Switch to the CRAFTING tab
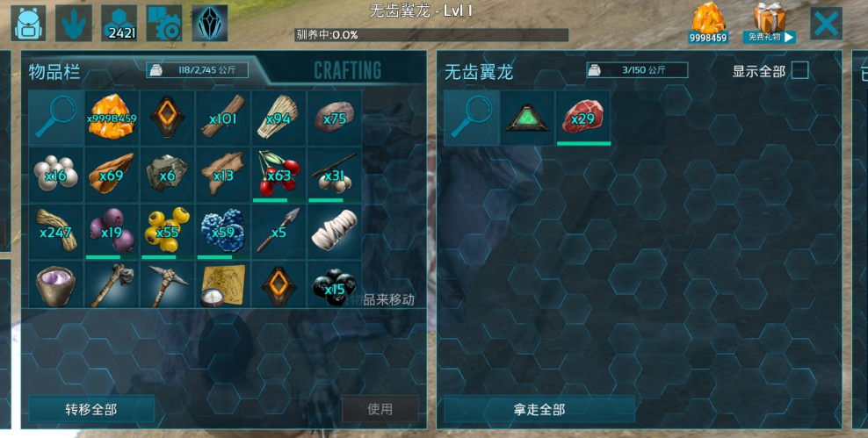868x438 pixels. [348, 70]
